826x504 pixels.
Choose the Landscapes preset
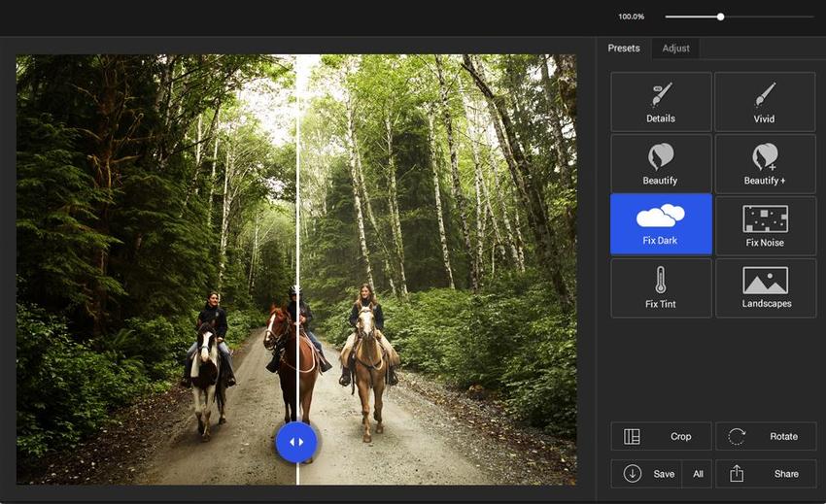pos(765,287)
